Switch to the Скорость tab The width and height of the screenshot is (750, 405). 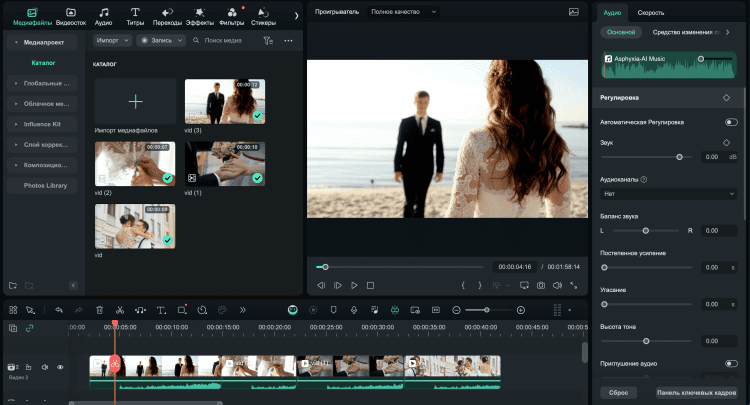pyautogui.click(x=651, y=12)
